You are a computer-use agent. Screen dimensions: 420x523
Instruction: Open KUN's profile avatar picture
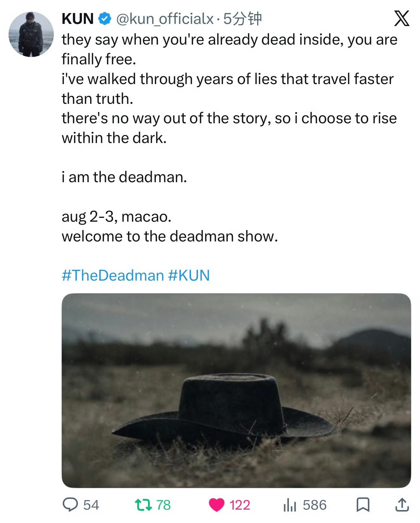[x=31, y=34]
